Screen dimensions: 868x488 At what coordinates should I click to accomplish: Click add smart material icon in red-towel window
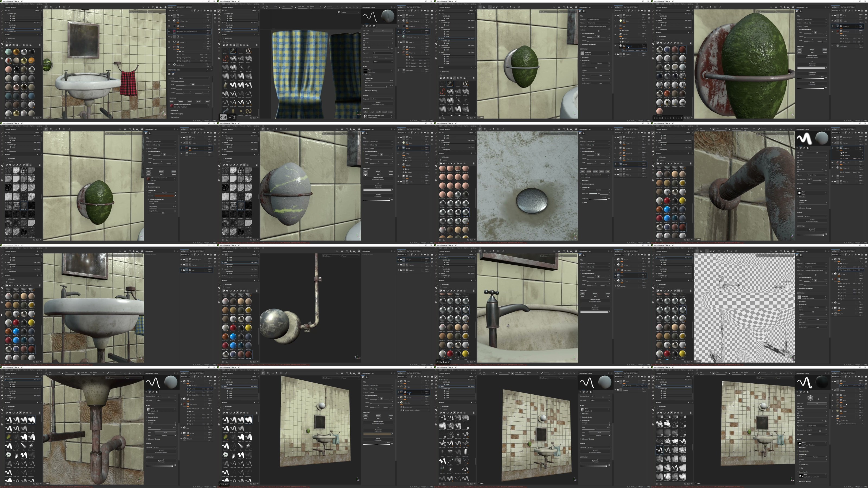click(205, 11)
